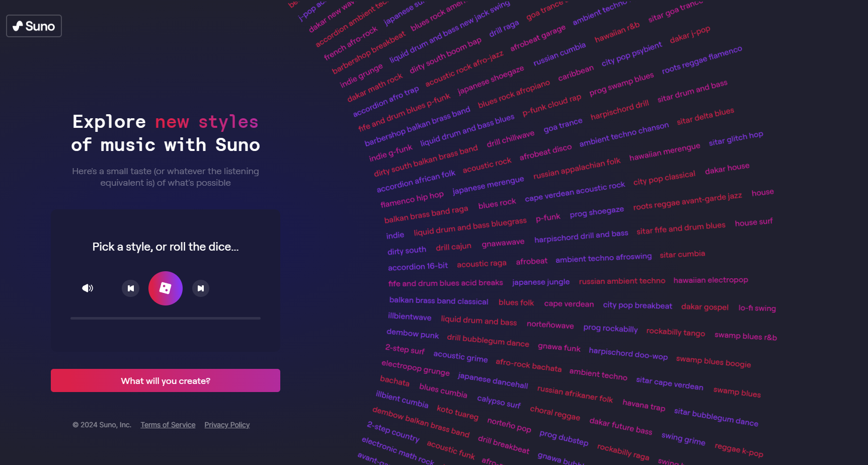Pick the 'sitar cape verdean' style
This screenshot has height=465, width=868.
670,383
